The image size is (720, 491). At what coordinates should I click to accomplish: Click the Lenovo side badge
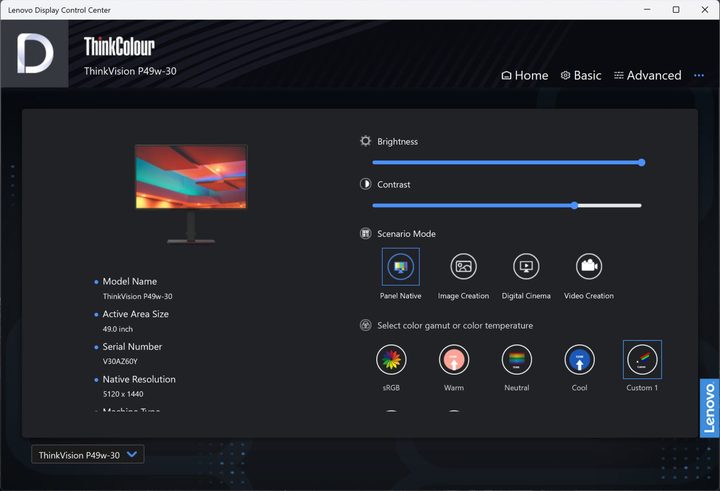709,408
